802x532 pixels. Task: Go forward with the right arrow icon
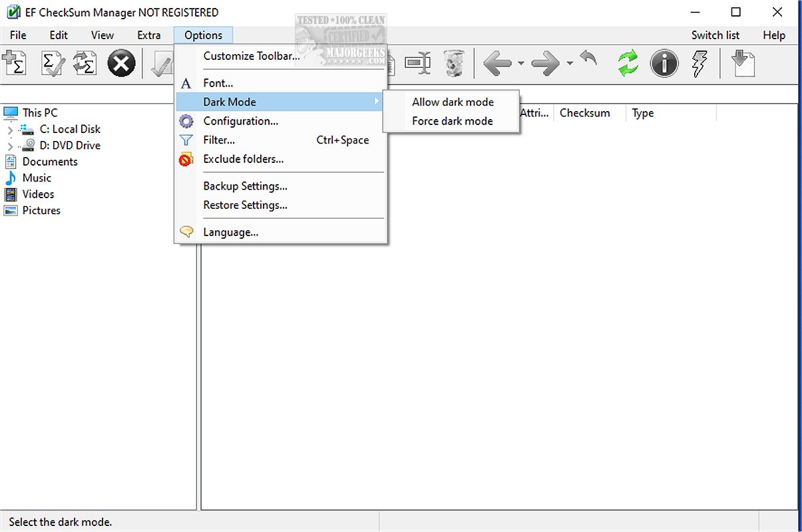click(x=546, y=64)
